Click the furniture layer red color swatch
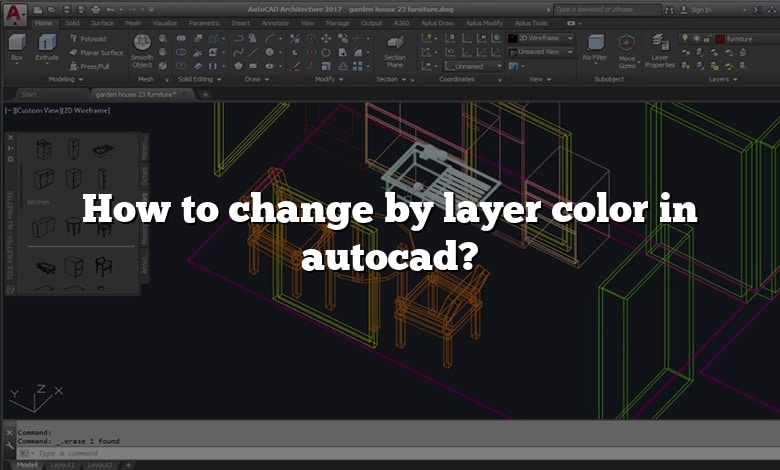 pyautogui.click(x=719, y=38)
